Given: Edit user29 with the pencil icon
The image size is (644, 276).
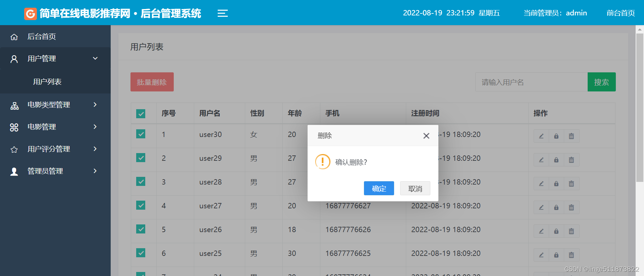Looking at the screenshot, I should (541, 160).
